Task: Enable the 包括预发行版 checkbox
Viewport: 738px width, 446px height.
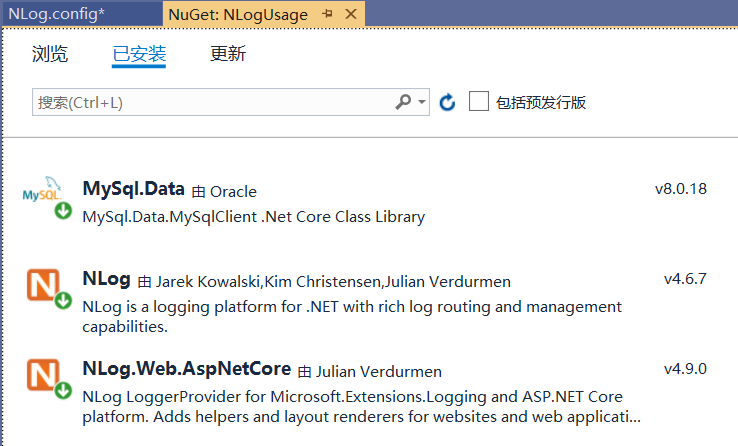Action: (479, 101)
